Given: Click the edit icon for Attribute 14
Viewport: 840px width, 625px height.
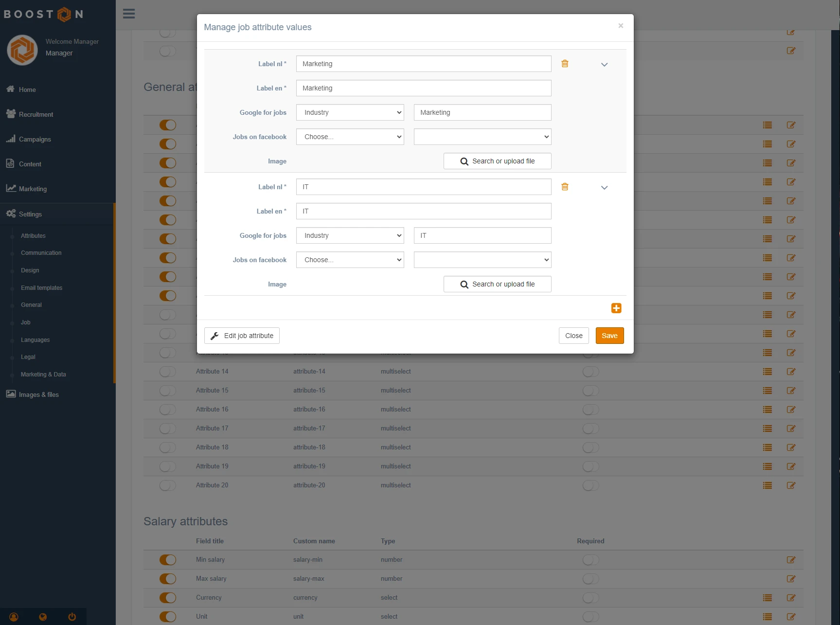Looking at the screenshot, I should click(791, 372).
